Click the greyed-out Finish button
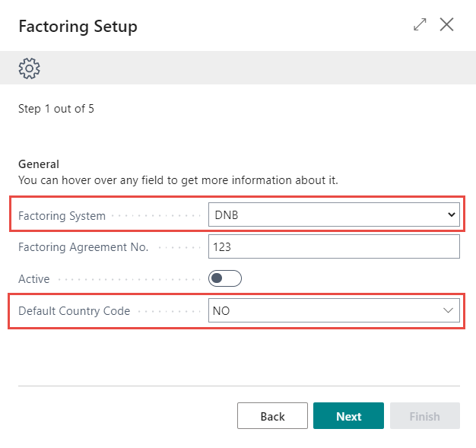 tap(424, 416)
